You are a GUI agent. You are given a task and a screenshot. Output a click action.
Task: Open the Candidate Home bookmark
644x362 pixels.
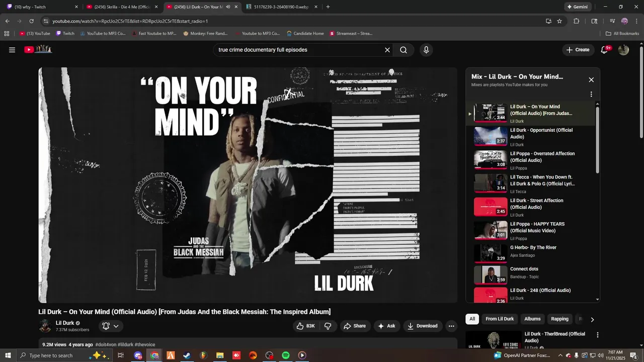tap(305, 34)
